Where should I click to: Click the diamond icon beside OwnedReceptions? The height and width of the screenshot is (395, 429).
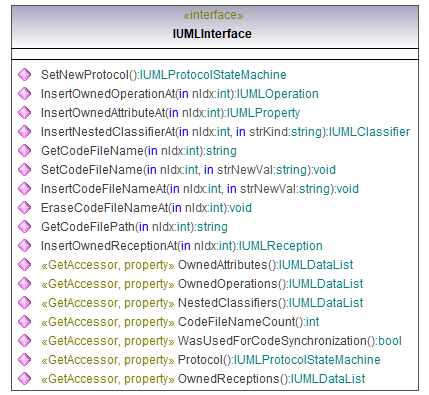(24, 379)
